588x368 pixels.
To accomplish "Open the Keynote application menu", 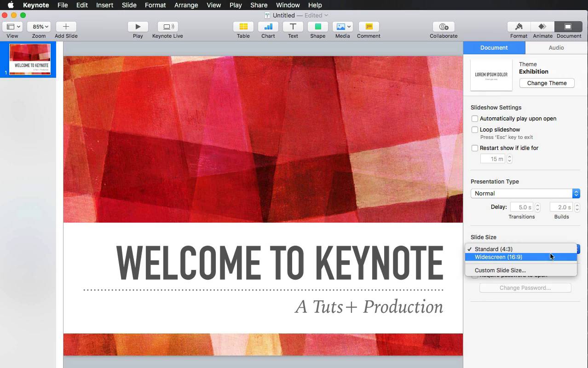I will (x=36, y=5).
